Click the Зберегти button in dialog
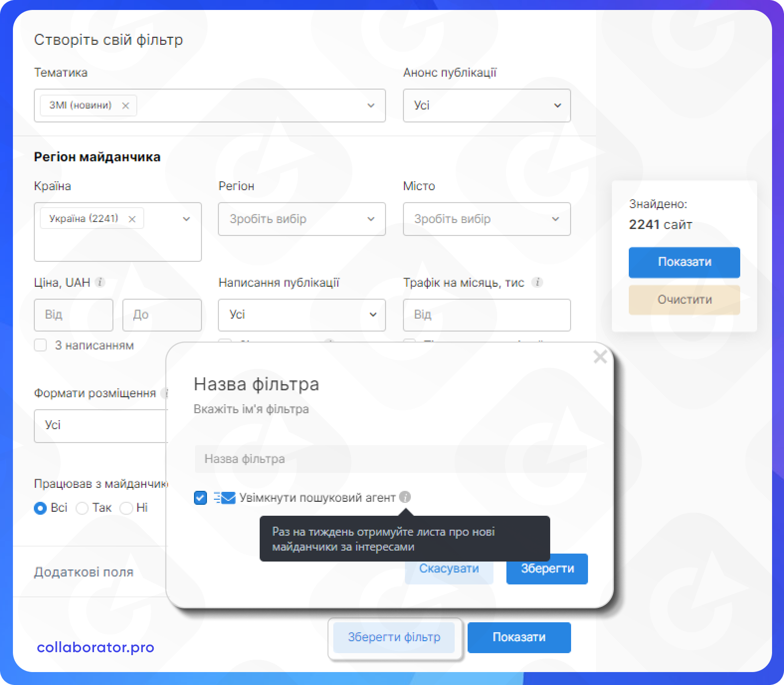The width and height of the screenshot is (784, 685). tap(547, 569)
